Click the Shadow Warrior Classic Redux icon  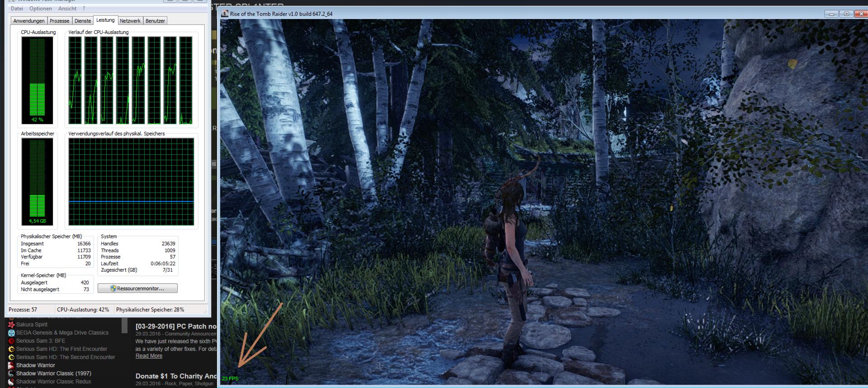pyautogui.click(x=11, y=382)
